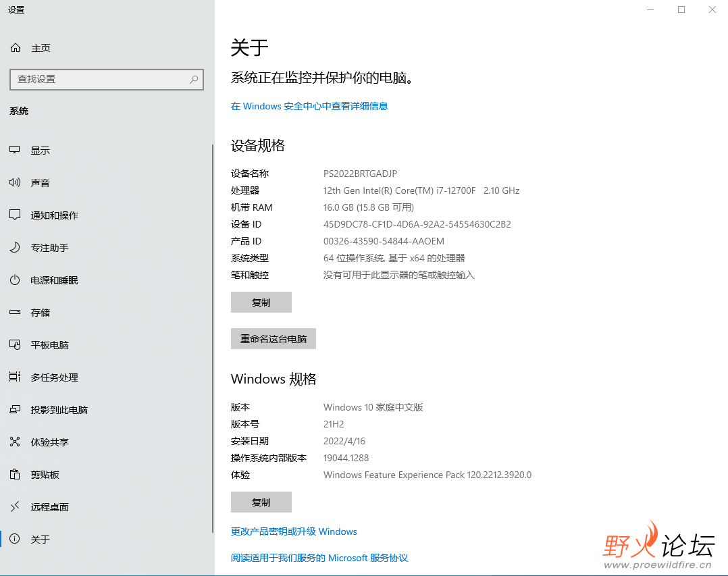Close the Settings window

click(x=712, y=9)
